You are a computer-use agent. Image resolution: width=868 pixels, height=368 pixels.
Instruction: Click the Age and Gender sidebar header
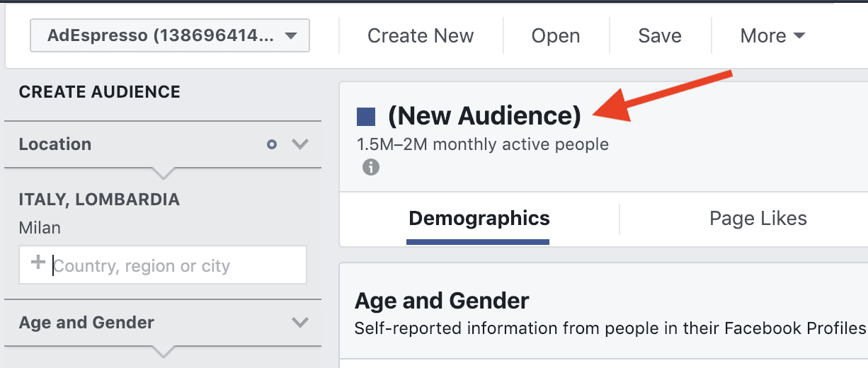[86, 323]
